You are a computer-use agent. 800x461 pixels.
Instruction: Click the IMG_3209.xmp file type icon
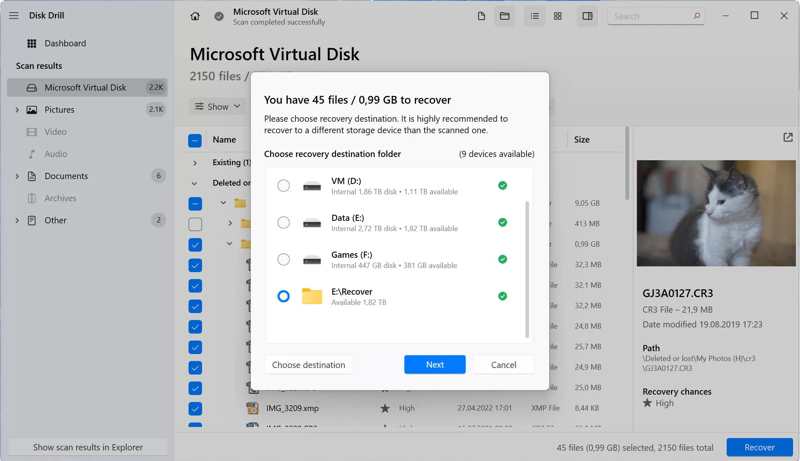point(252,408)
